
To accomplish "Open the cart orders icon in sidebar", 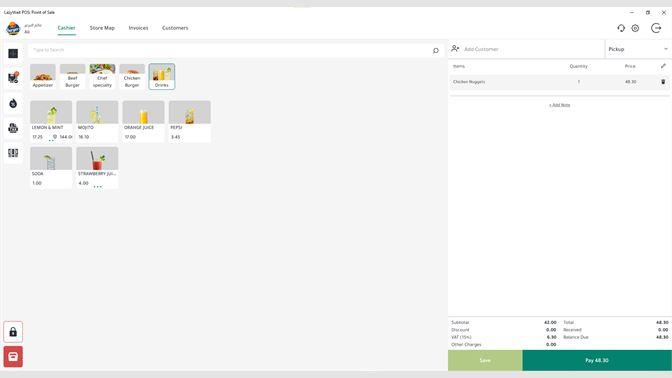I will (x=13, y=78).
